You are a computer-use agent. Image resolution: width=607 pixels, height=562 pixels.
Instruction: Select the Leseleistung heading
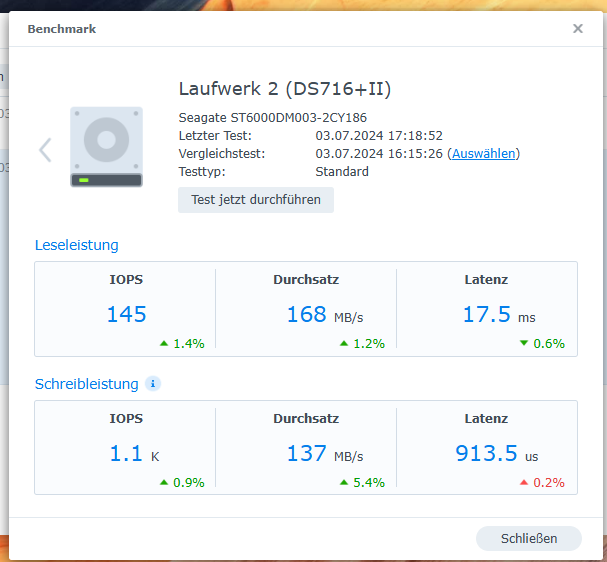click(77, 245)
